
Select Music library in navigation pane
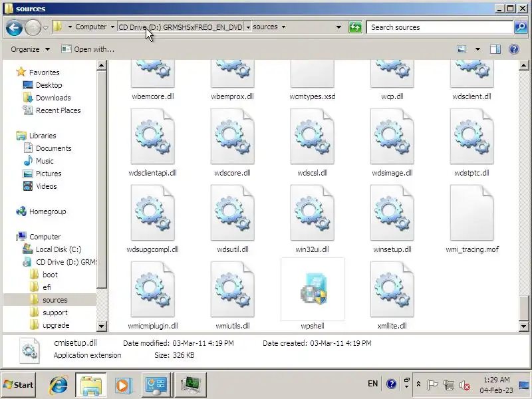coord(45,161)
